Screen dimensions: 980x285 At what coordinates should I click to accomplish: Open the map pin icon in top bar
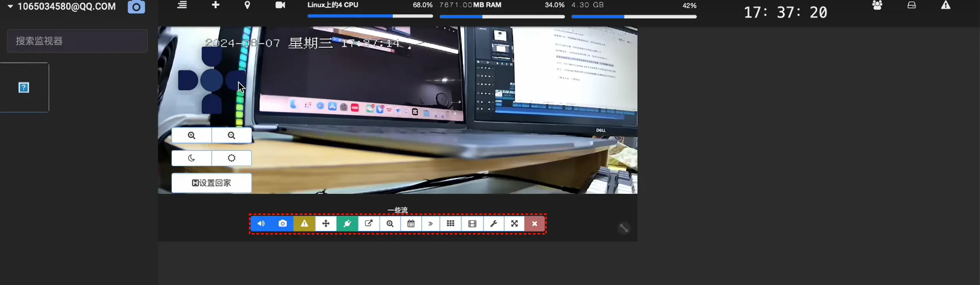coord(247,5)
